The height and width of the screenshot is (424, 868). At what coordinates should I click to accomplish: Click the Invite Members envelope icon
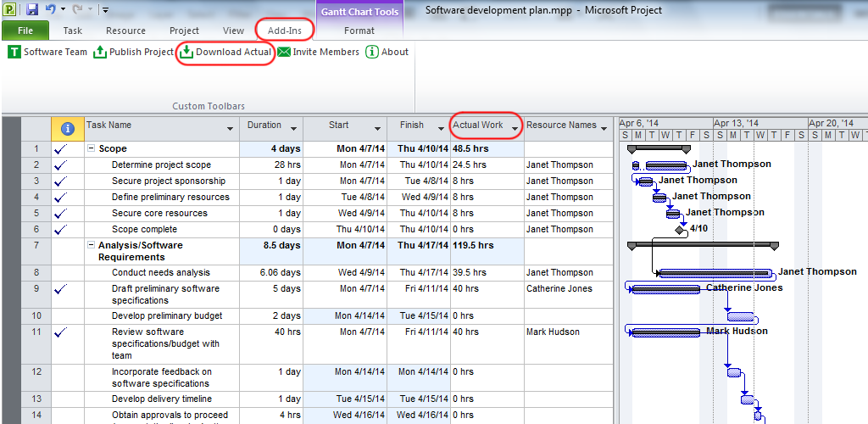[284, 52]
